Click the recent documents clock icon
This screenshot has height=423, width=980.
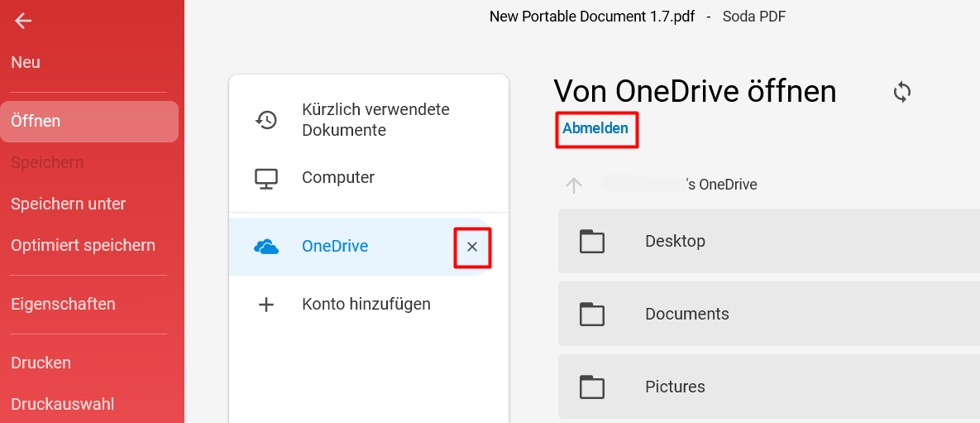click(x=266, y=119)
